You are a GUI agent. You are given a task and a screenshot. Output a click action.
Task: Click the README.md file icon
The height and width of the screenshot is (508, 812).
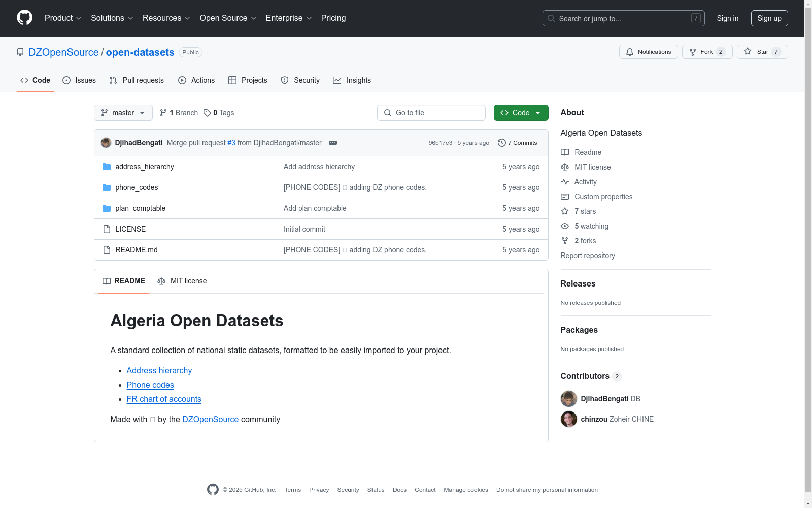pos(107,250)
